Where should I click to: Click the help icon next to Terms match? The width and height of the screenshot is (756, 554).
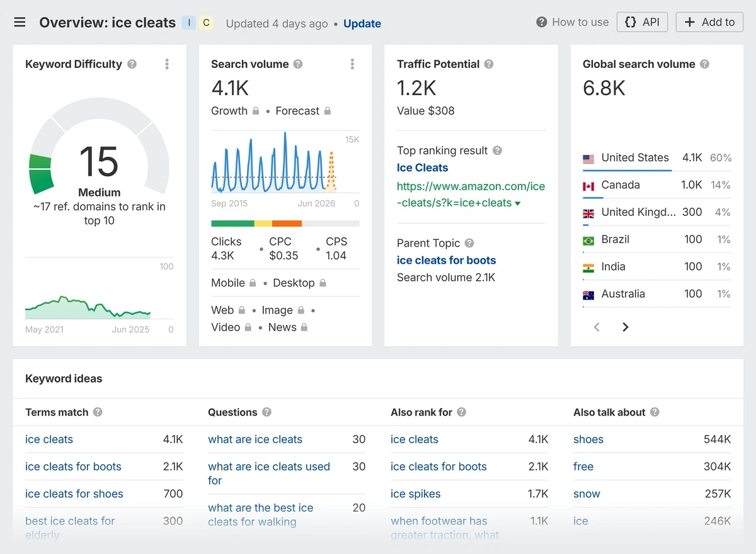tap(98, 412)
